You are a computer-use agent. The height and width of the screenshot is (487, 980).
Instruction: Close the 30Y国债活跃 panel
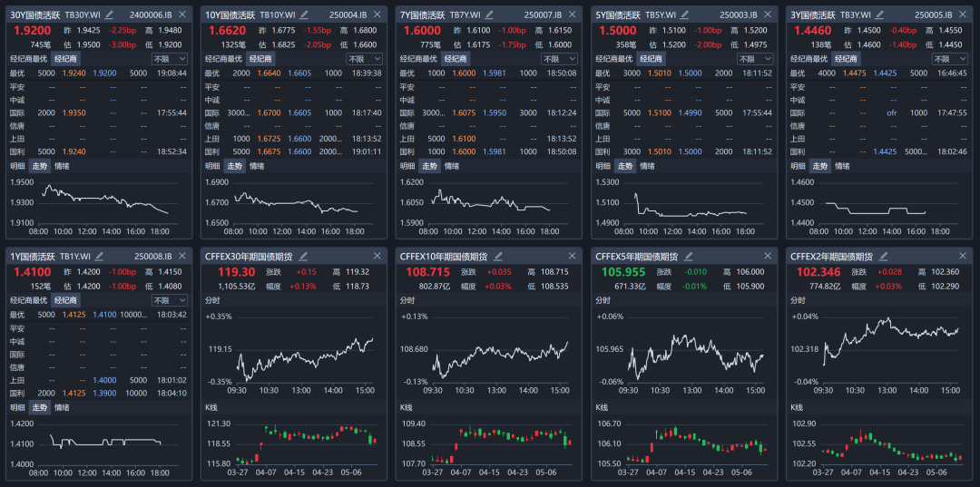click(x=181, y=15)
